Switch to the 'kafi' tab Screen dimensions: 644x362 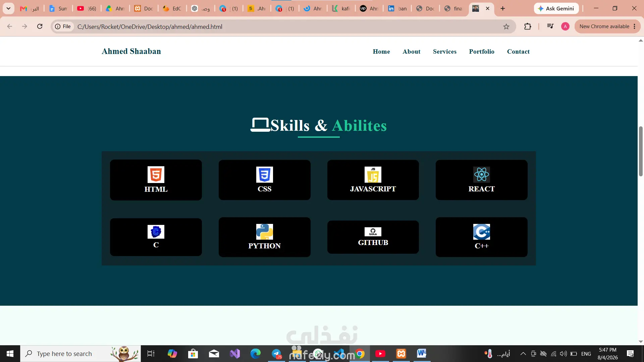point(341,8)
